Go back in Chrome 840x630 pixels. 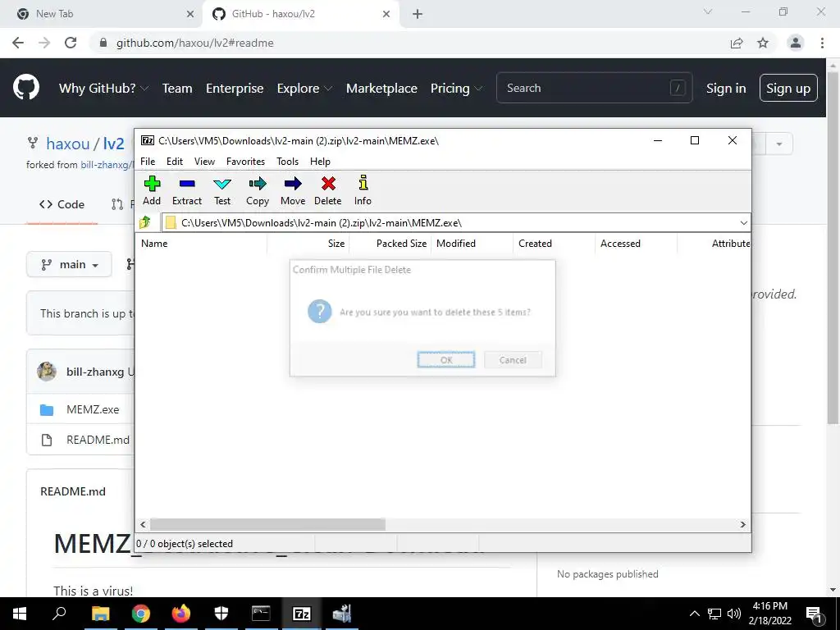[18, 43]
